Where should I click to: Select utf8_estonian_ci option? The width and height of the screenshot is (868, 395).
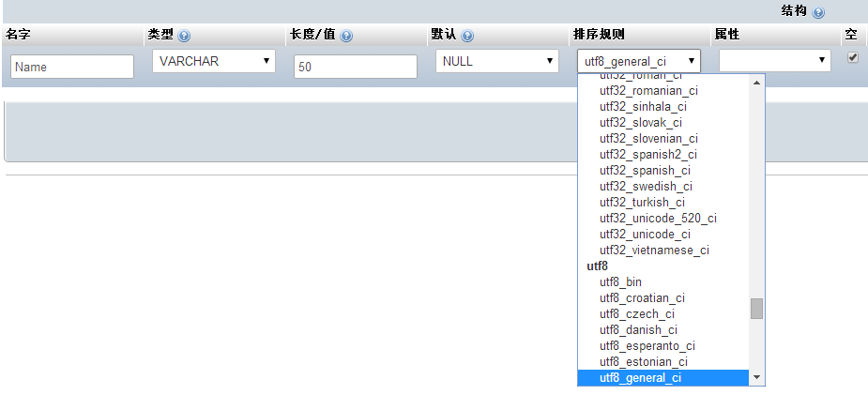pyautogui.click(x=663, y=362)
